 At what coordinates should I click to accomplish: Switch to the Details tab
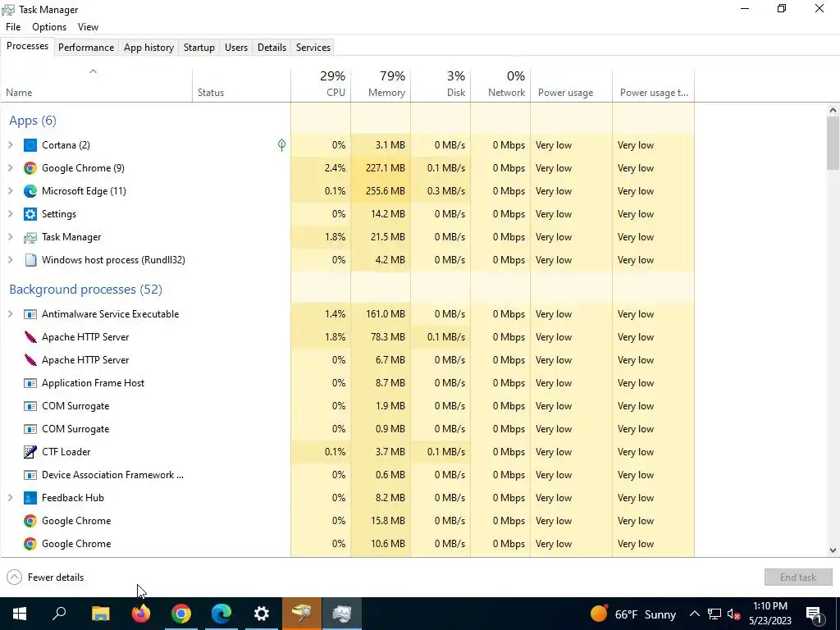[272, 47]
